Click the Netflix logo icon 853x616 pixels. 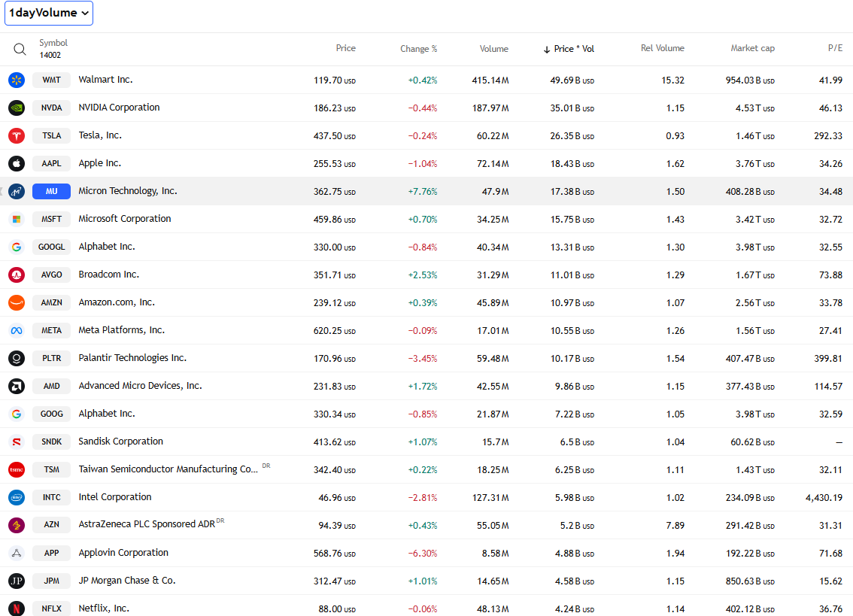(17, 608)
